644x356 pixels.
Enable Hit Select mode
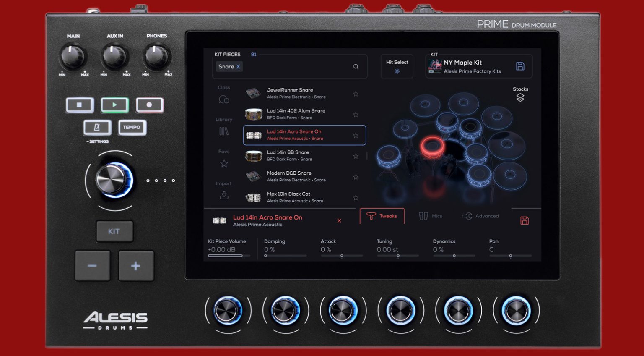tap(396, 66)
